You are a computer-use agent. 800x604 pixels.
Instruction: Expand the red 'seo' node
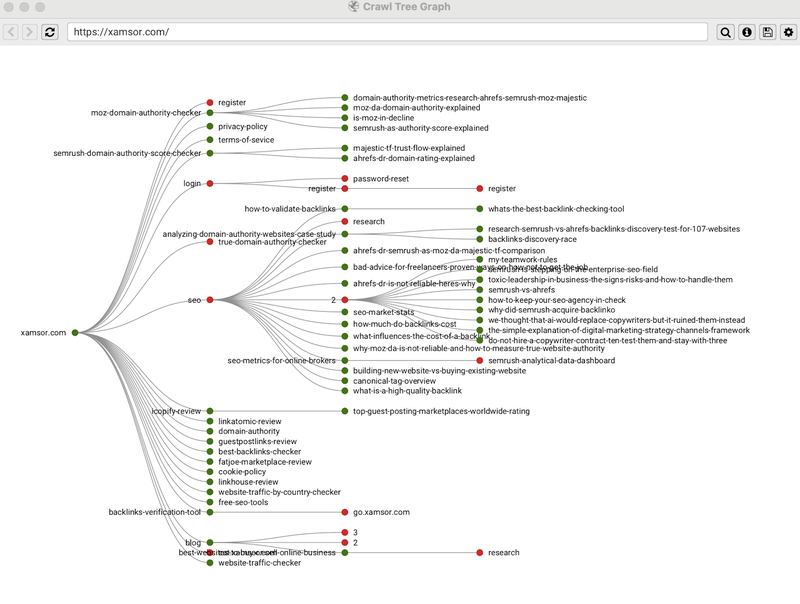click(x=210, y=300)
